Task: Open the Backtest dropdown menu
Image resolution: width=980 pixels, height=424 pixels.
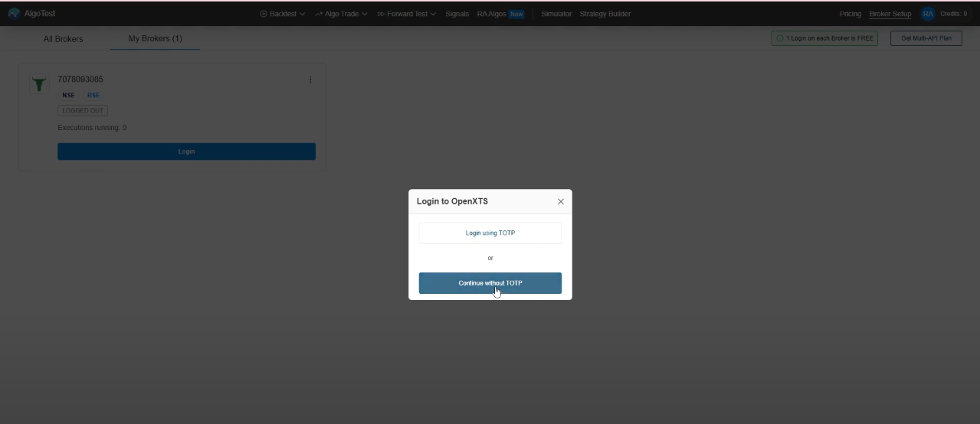Action: [282, 14]
